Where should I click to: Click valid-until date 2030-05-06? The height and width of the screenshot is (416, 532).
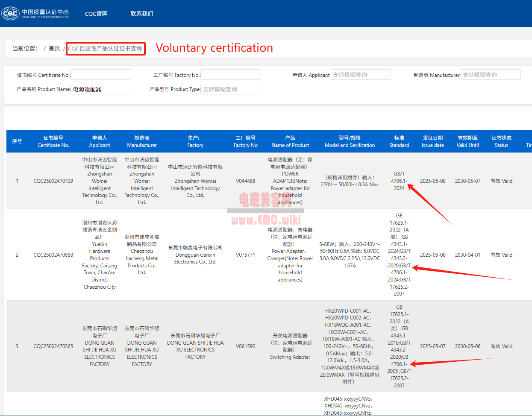point(468,346)
